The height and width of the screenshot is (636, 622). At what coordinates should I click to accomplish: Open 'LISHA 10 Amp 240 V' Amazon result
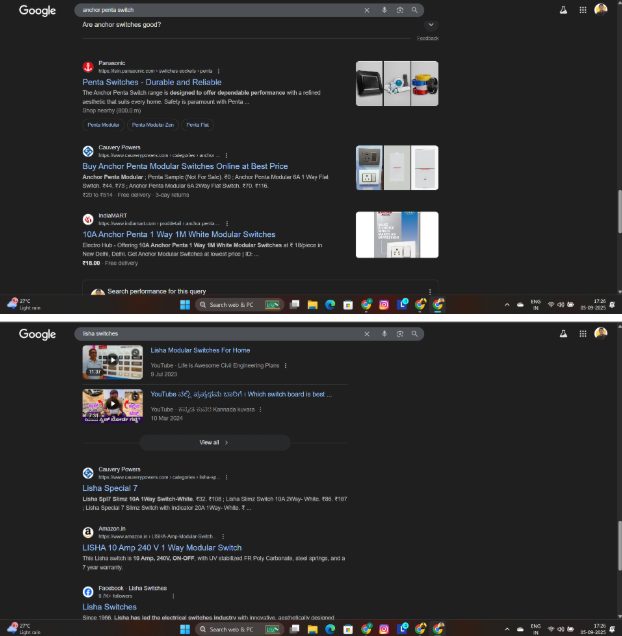pos(162,548)
